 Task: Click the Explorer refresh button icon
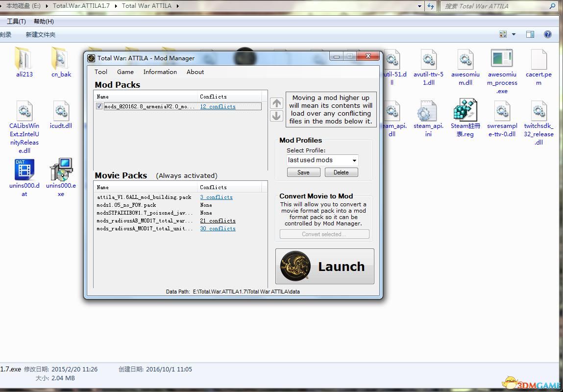point(431,6)
